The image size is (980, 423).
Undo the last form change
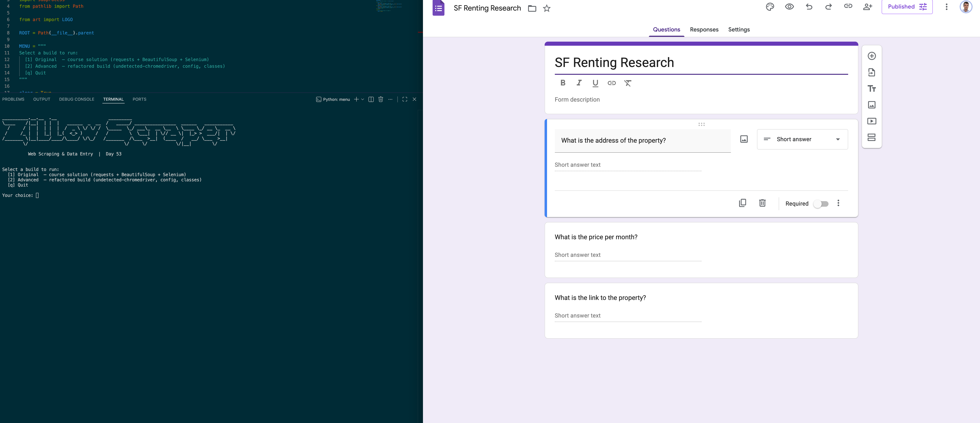(x=809, y=6)
